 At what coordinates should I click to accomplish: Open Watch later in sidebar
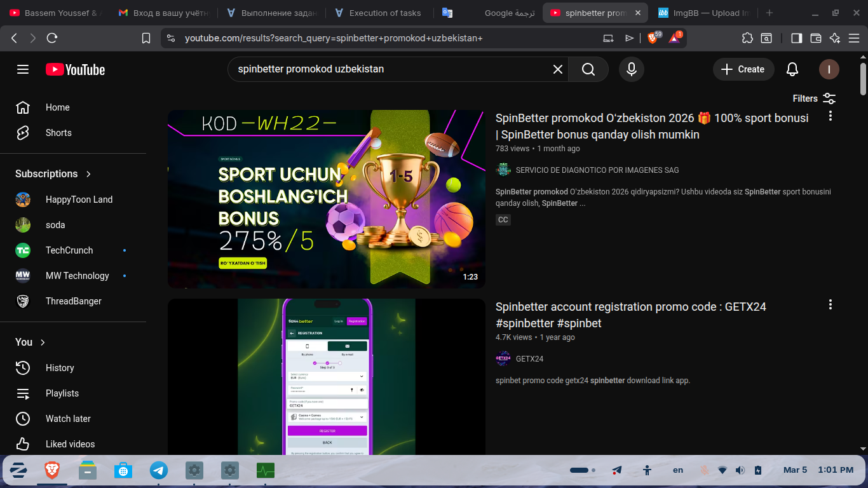point(73,419)
